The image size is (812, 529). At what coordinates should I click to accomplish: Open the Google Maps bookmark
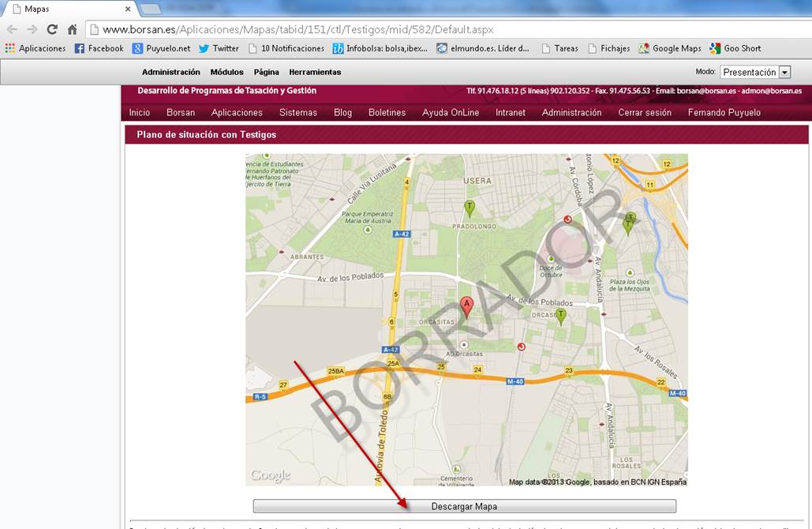pyautogui.click(x=670, y=48)
